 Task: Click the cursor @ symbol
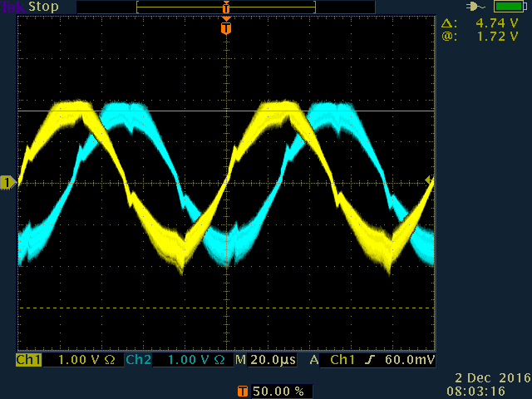tap(449, 37)
